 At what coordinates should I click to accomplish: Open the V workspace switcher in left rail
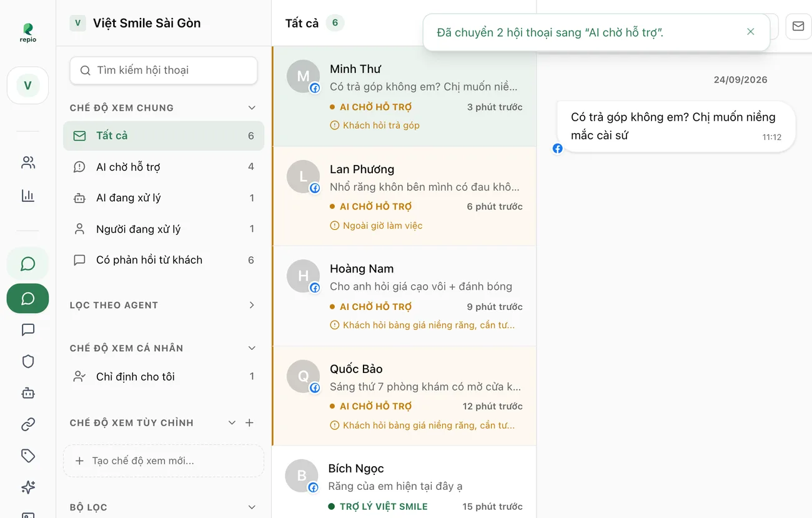click(x=28, y=85)
